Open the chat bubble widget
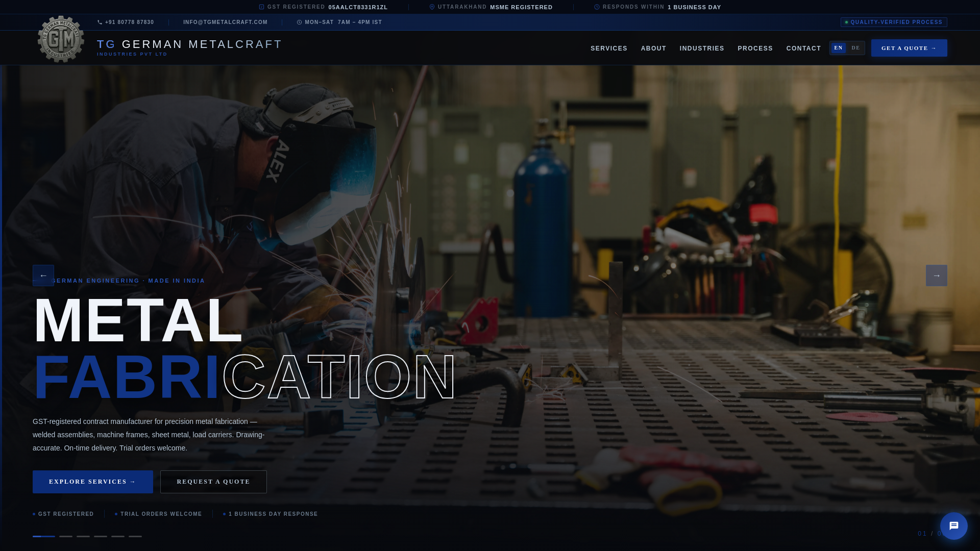Viewport: 980px width, 551px height. (953, 526)
